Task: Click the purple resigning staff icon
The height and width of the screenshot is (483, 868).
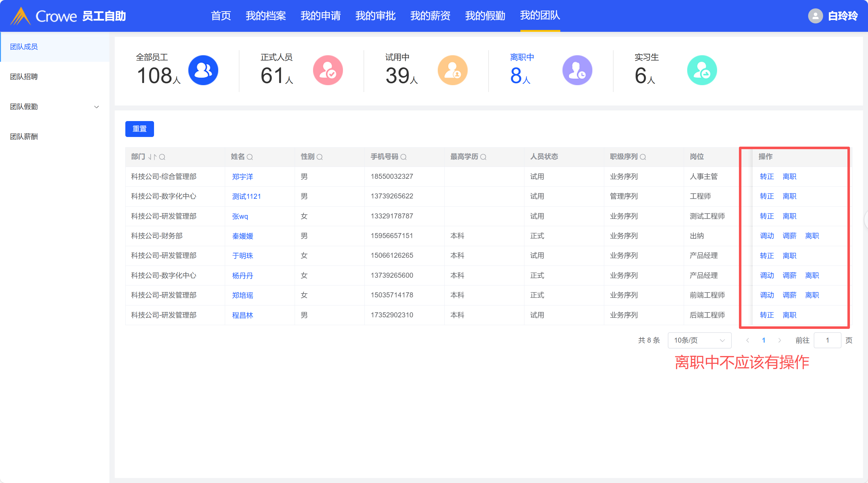Action: [577, 70]
